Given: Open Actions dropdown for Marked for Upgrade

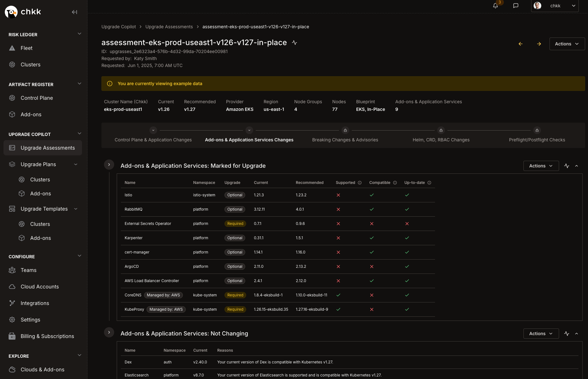Looking at the screenshot, I should [x=541, y=166].
